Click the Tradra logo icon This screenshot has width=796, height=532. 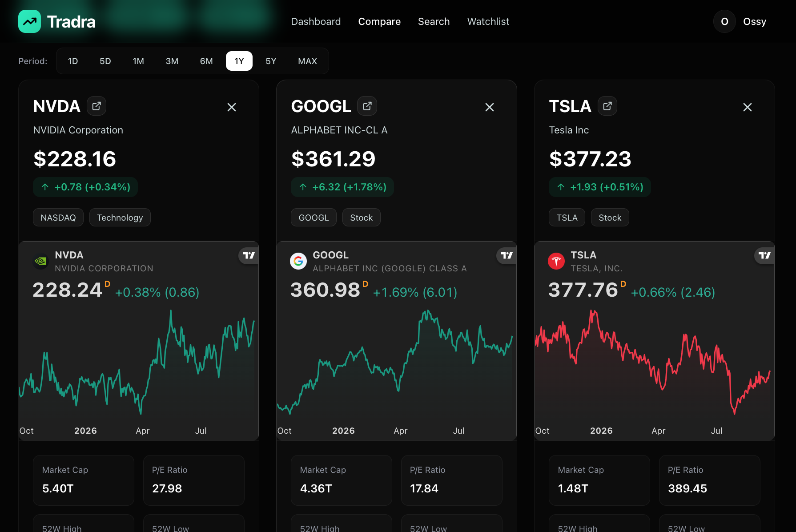(29, 21)
